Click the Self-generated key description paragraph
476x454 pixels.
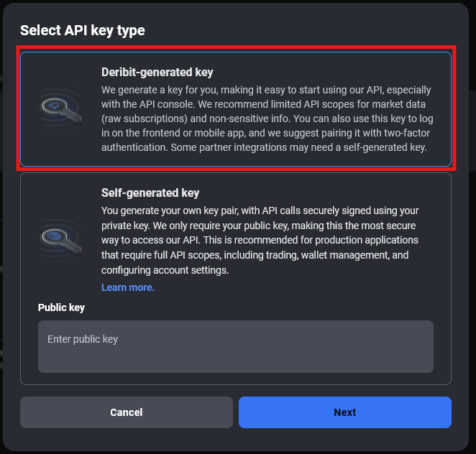[x=260, y=240]
